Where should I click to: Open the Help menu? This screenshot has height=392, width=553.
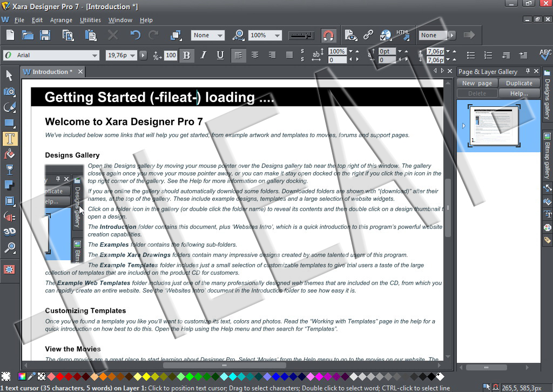(x=146, y=20)
